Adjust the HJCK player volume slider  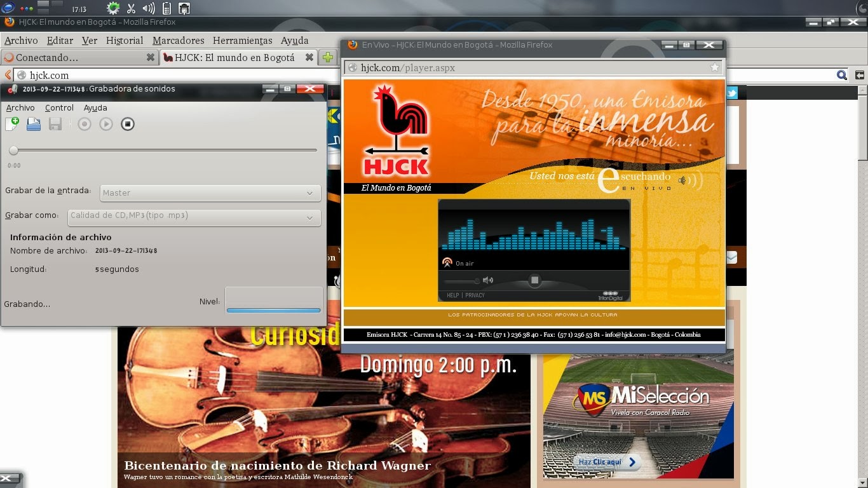[462, 280]
